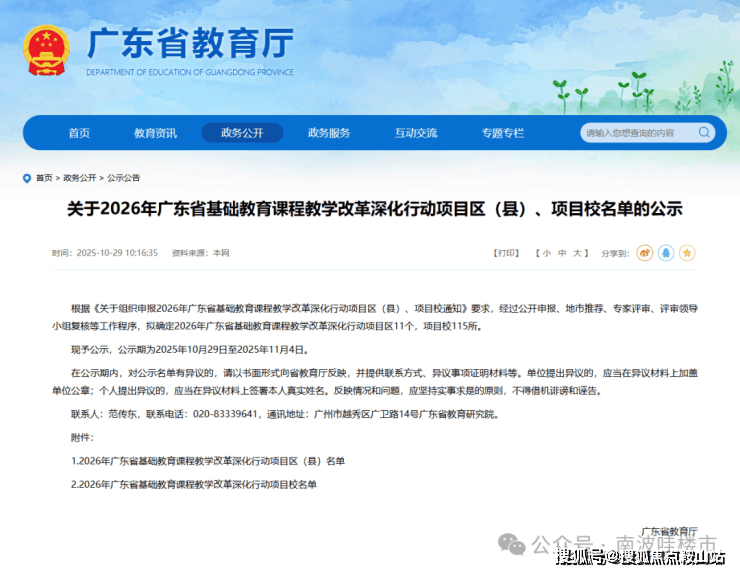740x574 pixels.
Task: Click the search magnifier icon
Action: (x=704, y=133)
